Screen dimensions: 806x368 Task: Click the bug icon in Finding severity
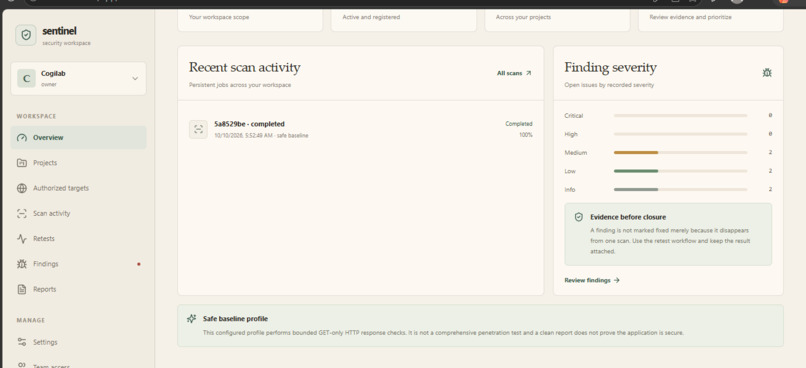pyautogui.click(x=767, y=73)
